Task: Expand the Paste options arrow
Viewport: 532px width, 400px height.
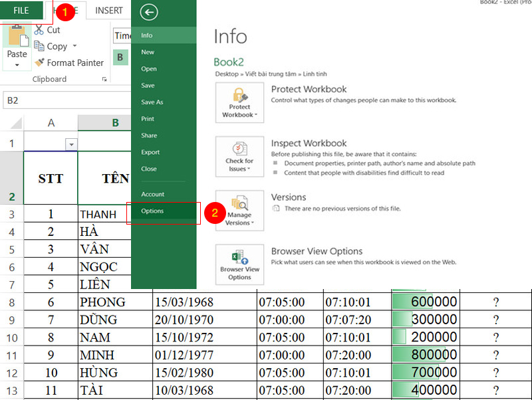Action: coord(17,64)
